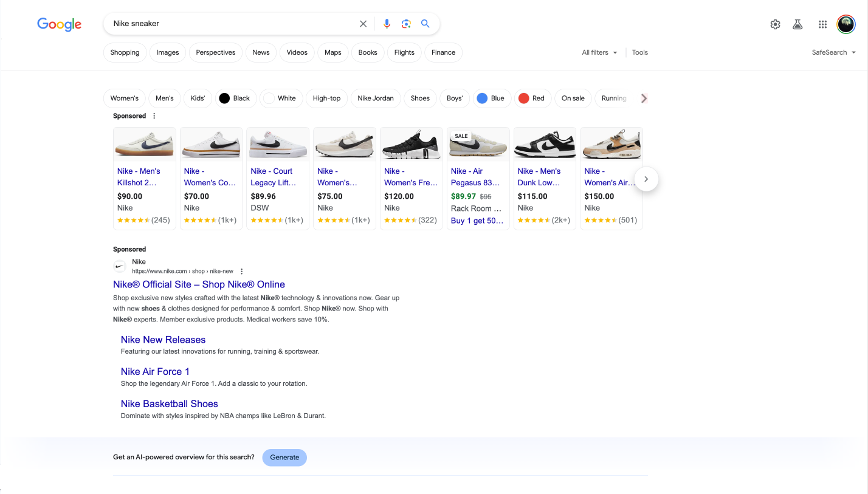This screenshot has height=494, width=868.
Task: Filter results by Men's chip
Action: pyautogui.click(x=165, y=98)
